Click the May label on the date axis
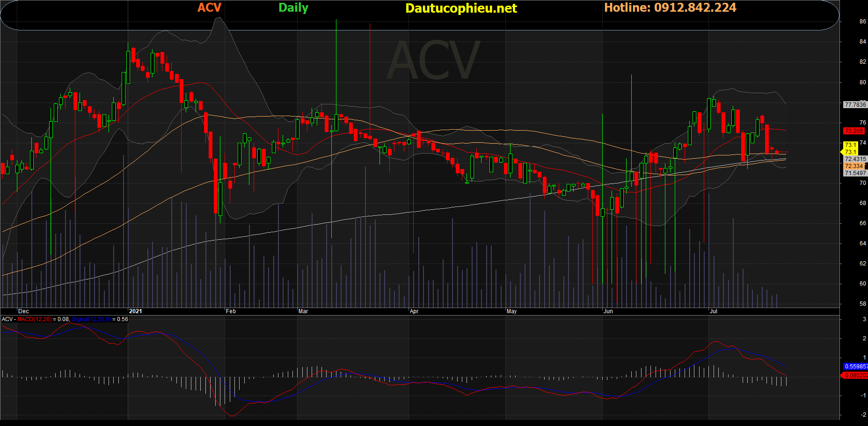This screenshot has height=426, width=868. 511,311
